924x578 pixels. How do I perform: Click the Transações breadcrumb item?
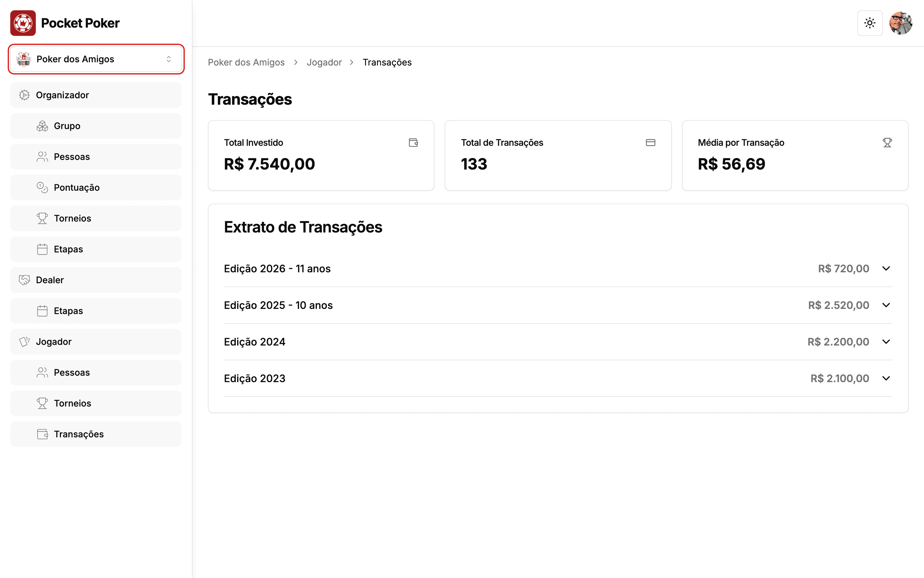(x=387, y=62)
